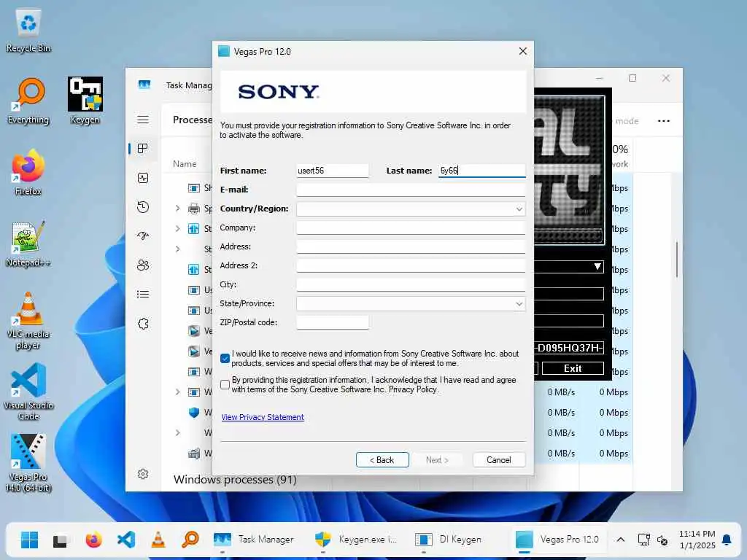
Task: Switch to Vegas Pro 12.0 taskbar button
Action: tap(557, 540)
